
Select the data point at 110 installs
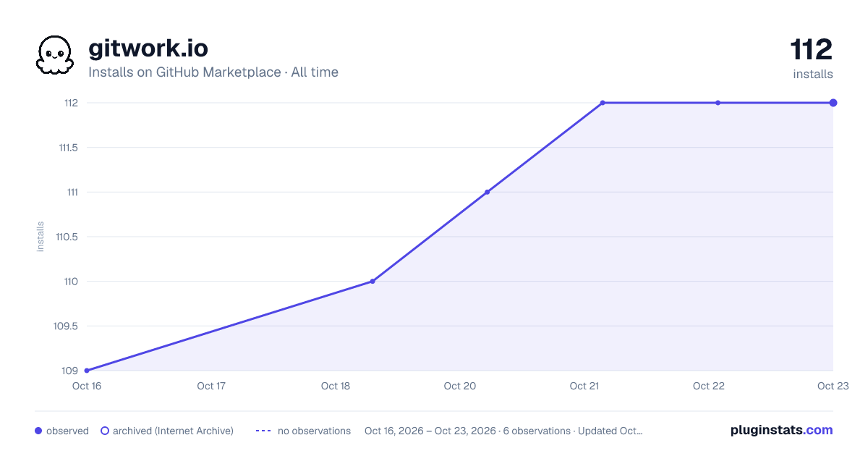373,281
